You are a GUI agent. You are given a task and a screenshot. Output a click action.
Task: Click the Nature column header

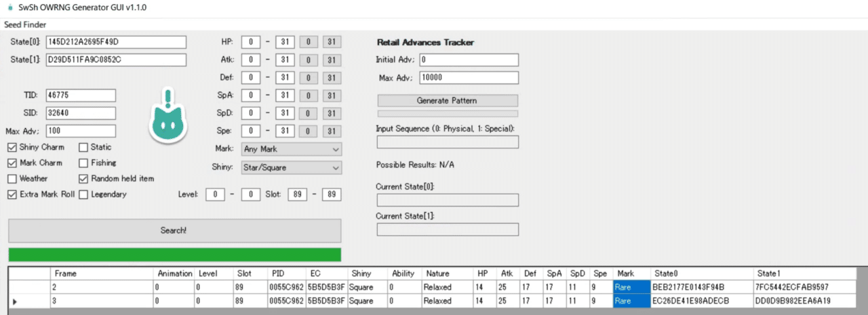click(448, 274)
